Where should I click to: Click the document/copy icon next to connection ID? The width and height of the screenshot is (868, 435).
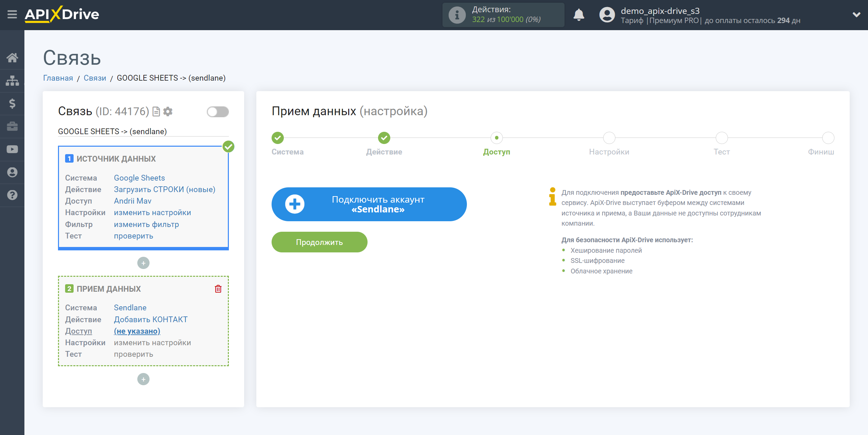coord(157,111)
